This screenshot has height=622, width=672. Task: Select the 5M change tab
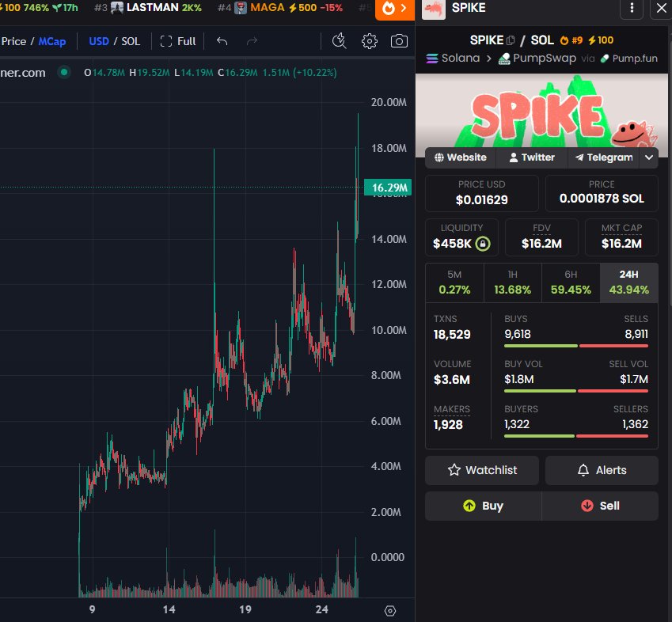pyautogui.click(x=454, y=283)
